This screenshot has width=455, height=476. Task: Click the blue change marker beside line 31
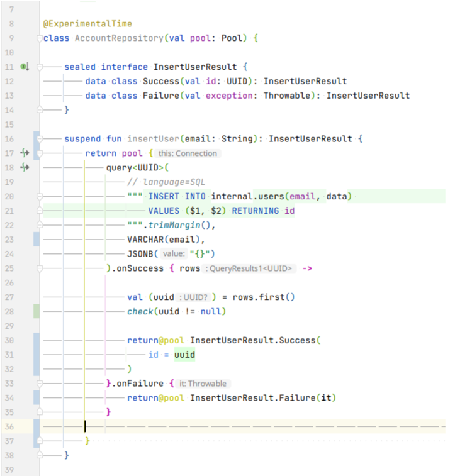pos(37,355)
